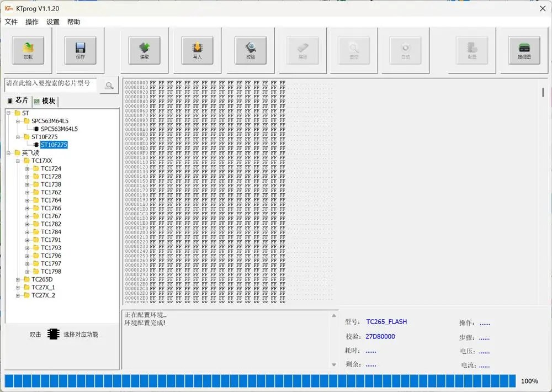Open the 操作 menu
The image size is (552, 392).
tap(32, 22)
